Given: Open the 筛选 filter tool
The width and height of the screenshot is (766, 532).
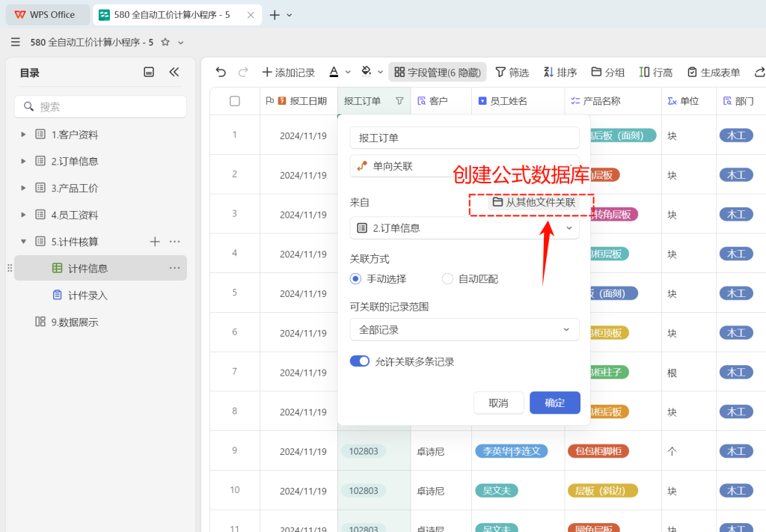Looking at the screenshot, I should click(512, 73).
